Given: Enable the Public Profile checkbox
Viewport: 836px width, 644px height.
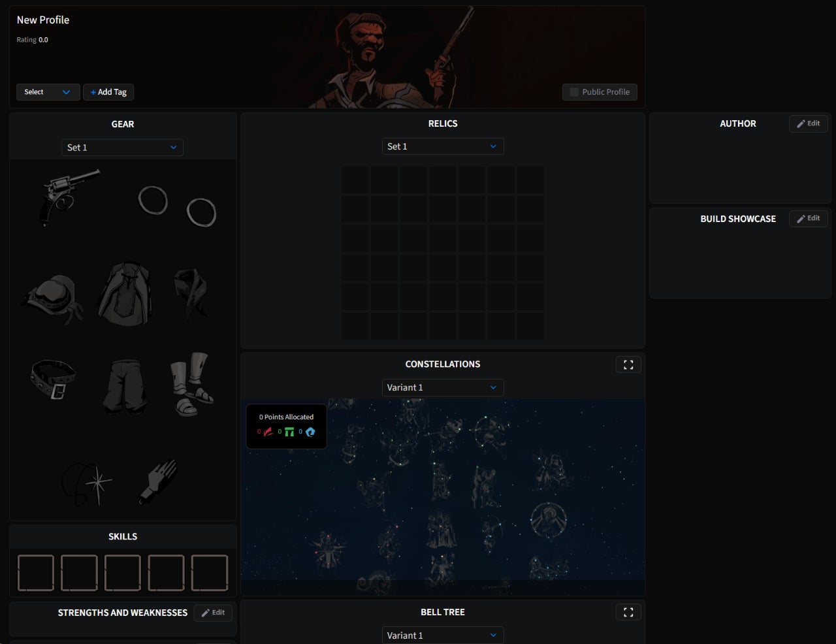Looking at the screenshot, I should pos(574,92).
